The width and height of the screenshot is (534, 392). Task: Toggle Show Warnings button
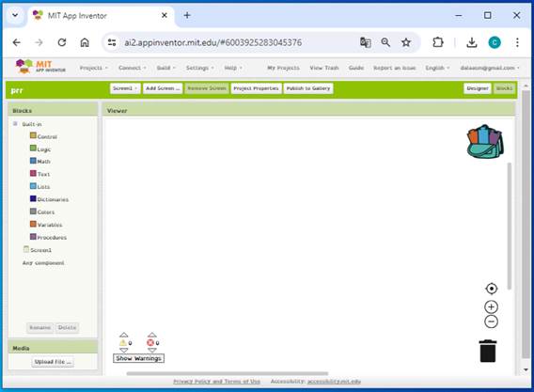[138, 358]
